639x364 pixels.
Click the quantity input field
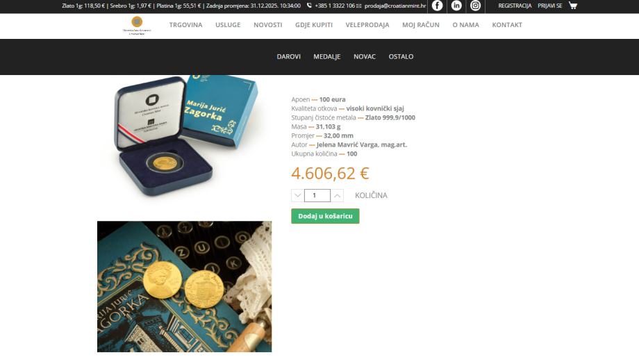(x=317, y=196)
